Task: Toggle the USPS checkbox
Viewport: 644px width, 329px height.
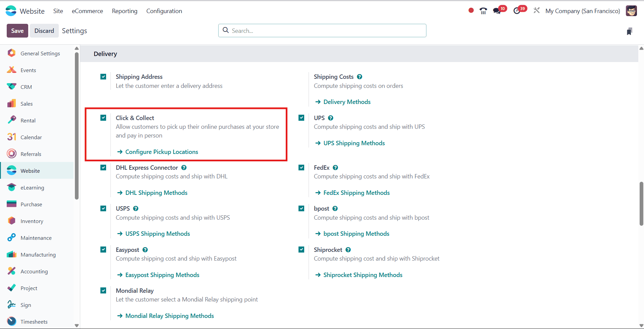Action: point(103,209)
